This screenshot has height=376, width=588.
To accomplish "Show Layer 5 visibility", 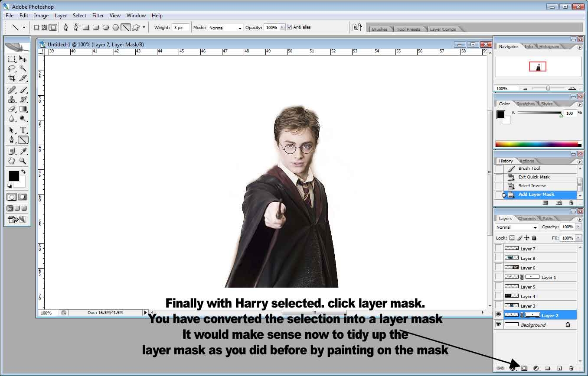I will click(499, 286).
